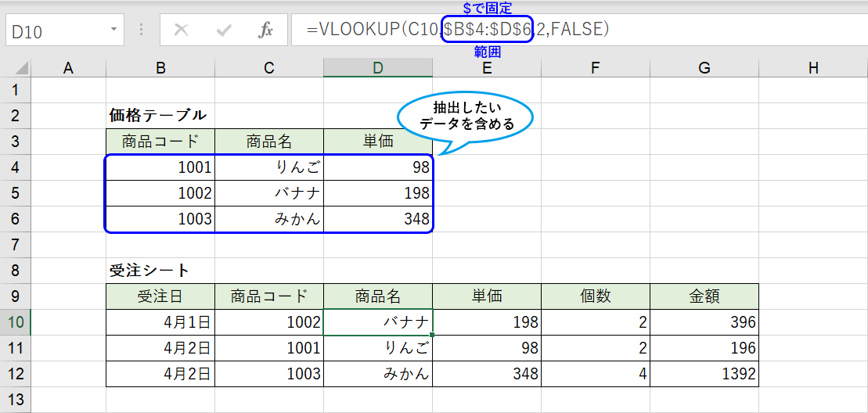Click the 4月1日 order date cell
Image resolution: width=868 pixels, height=413 pixels.
[160, 322]
